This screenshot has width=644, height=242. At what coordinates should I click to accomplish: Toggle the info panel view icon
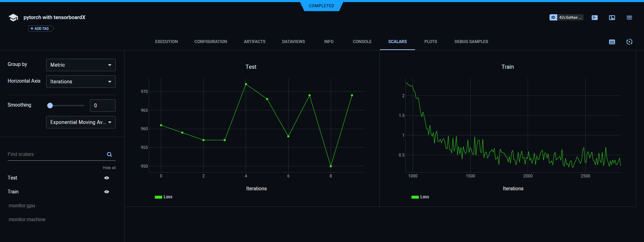tap(612, 18)
